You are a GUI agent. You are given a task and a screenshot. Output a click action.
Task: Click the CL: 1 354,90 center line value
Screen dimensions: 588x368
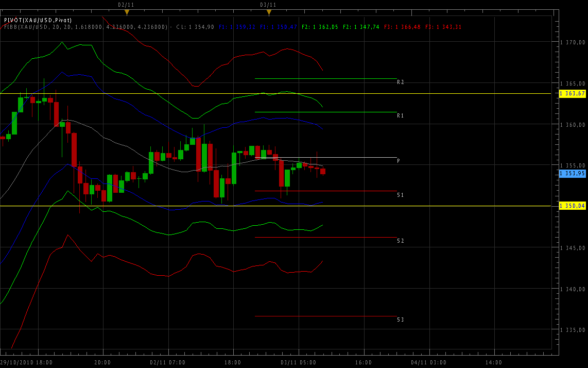[195, 26]
